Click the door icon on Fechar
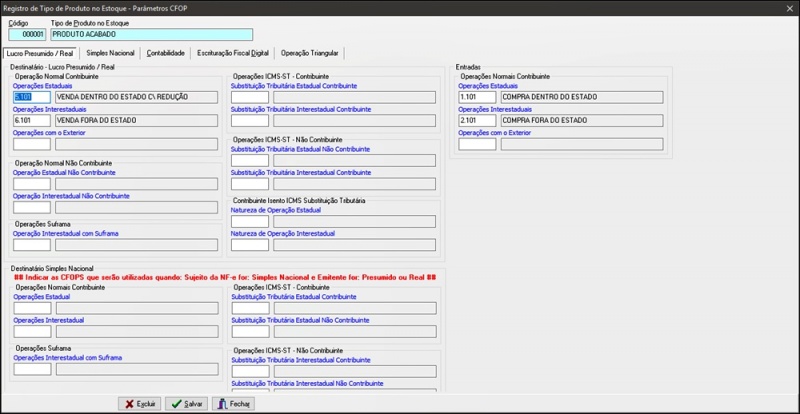The image size is (800, 414). 222,403
